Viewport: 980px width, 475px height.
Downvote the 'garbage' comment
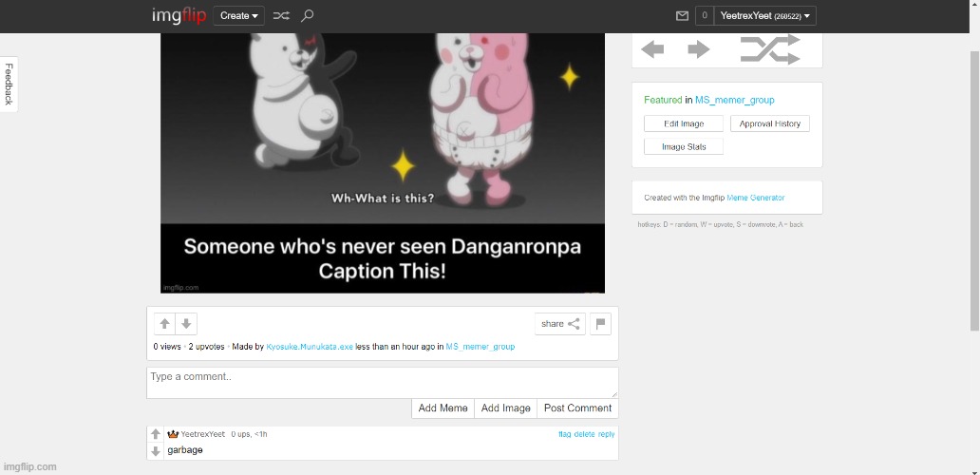pyautogui.click(x=156, y=451)
